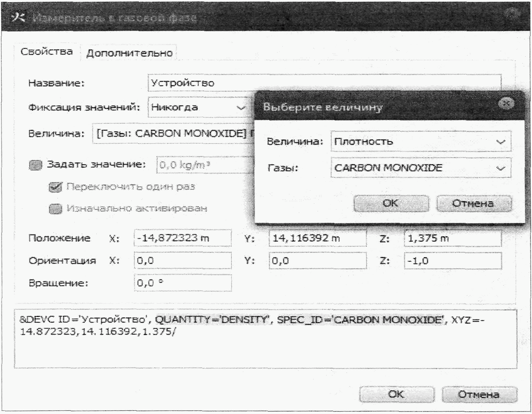
Task: Click Отмена at the dialog bottom
Action: (479, 394)
